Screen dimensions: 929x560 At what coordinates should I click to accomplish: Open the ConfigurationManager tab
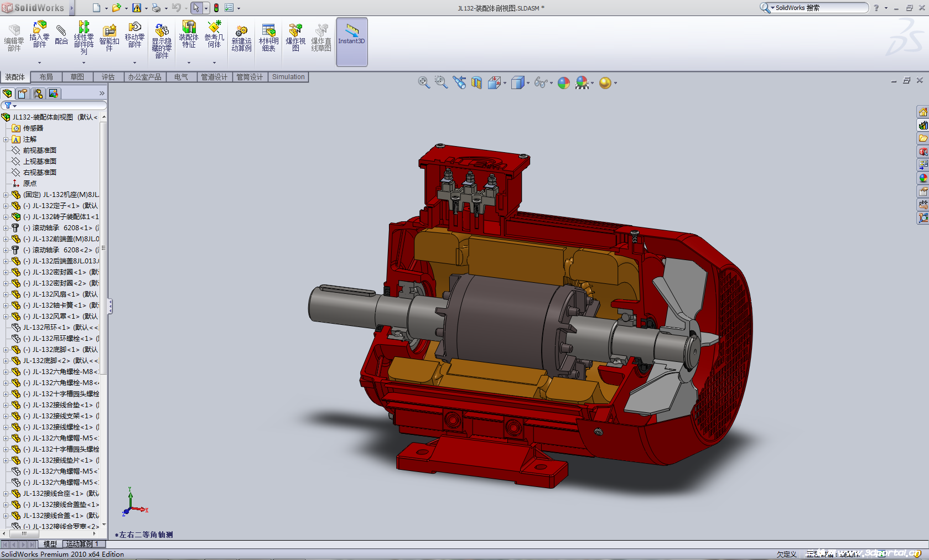(38, 94)
